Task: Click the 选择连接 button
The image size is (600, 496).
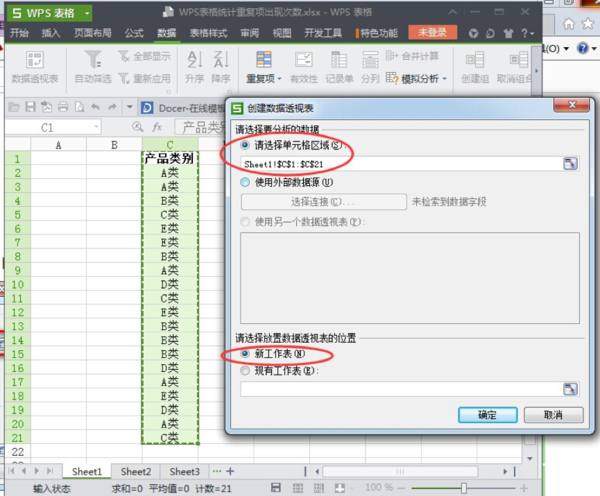Action: (x=323, y=202)
